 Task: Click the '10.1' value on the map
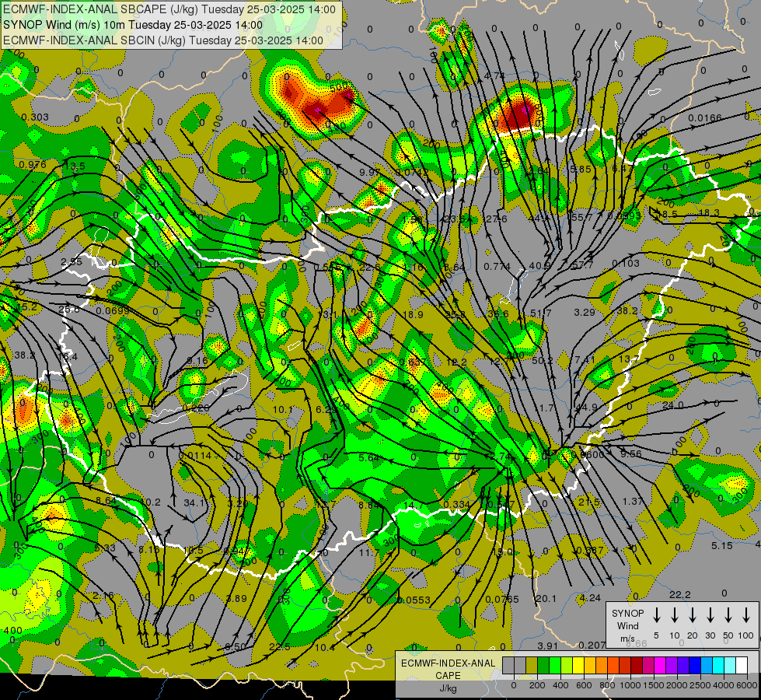282,410
